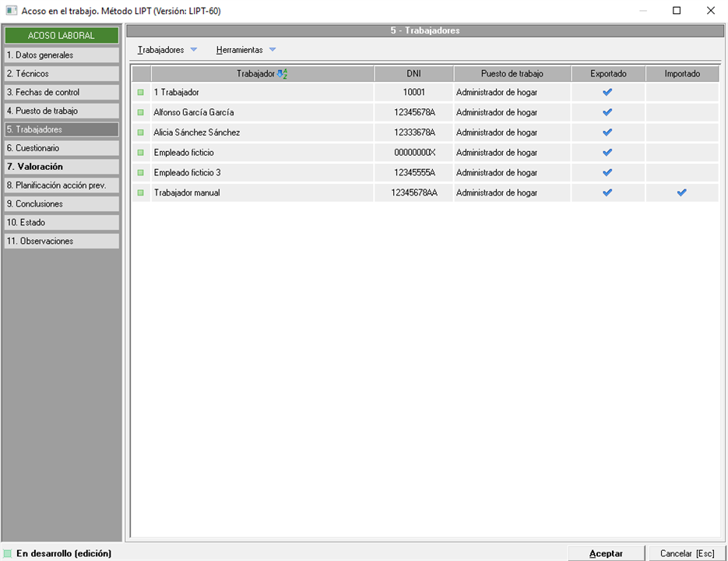
Task: Click green status square beside Empleado ficticio 3
Action: [x=141, y=173]
